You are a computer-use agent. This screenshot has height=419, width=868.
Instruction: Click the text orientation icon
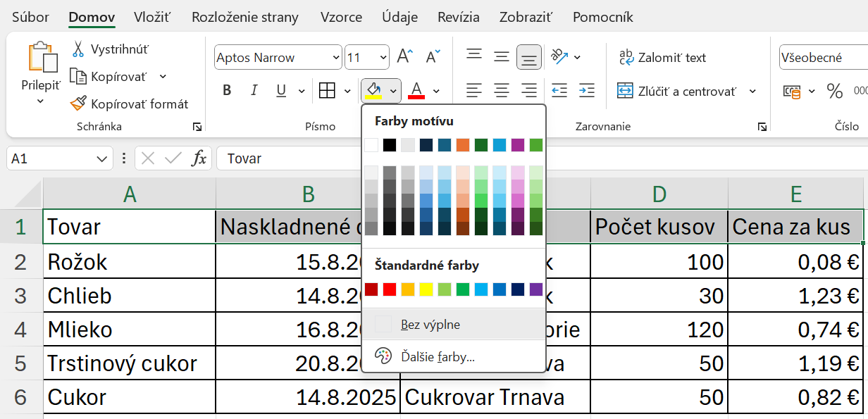(x=559, y=56)
